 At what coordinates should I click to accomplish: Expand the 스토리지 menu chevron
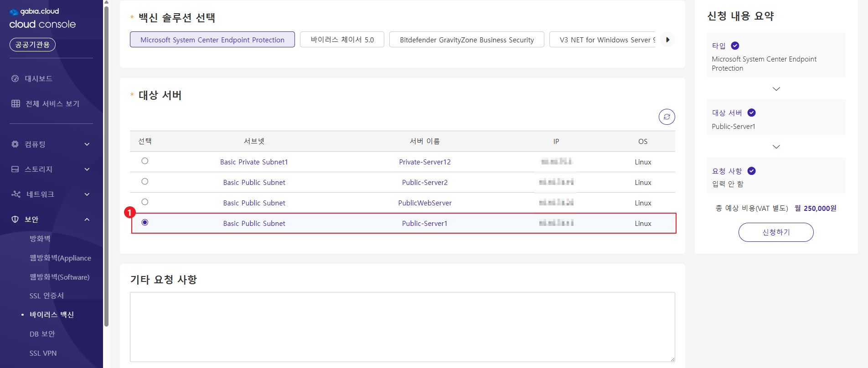click(87, 169)
